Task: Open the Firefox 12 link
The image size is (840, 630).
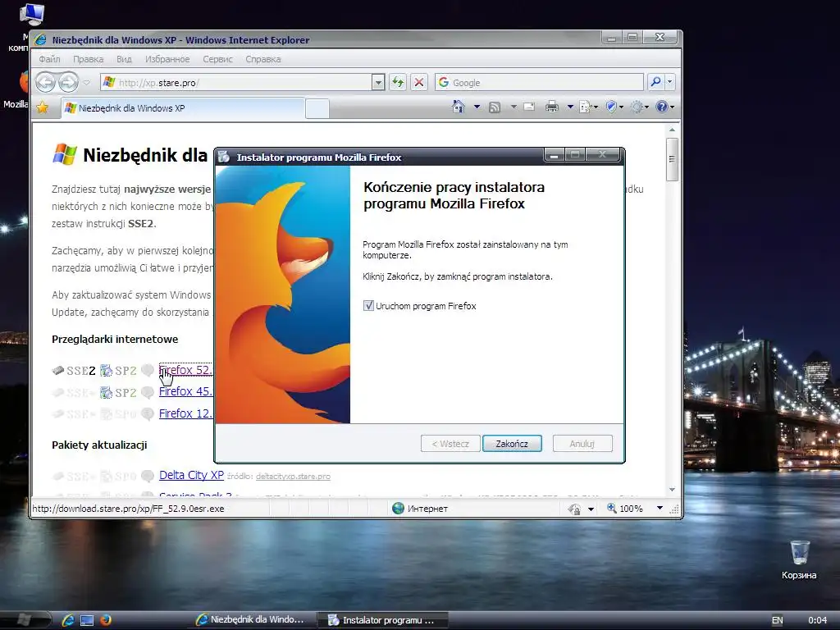Action: 186,413
